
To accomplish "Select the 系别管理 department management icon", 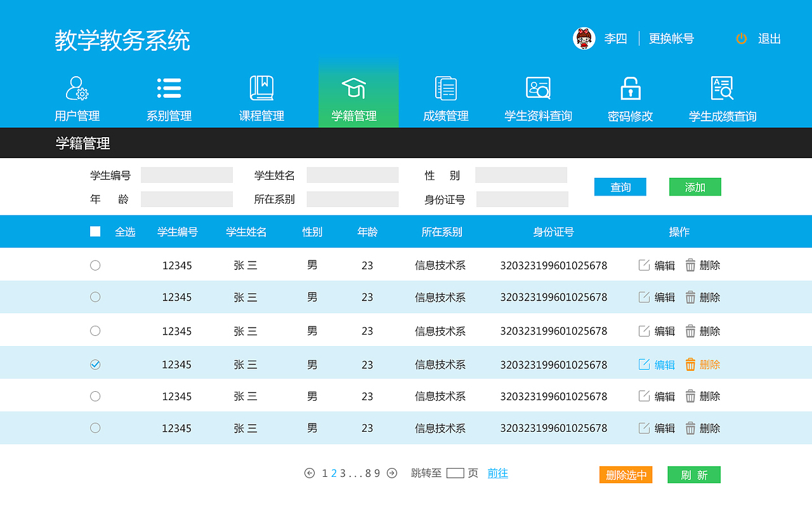I will tap(168, 88).
